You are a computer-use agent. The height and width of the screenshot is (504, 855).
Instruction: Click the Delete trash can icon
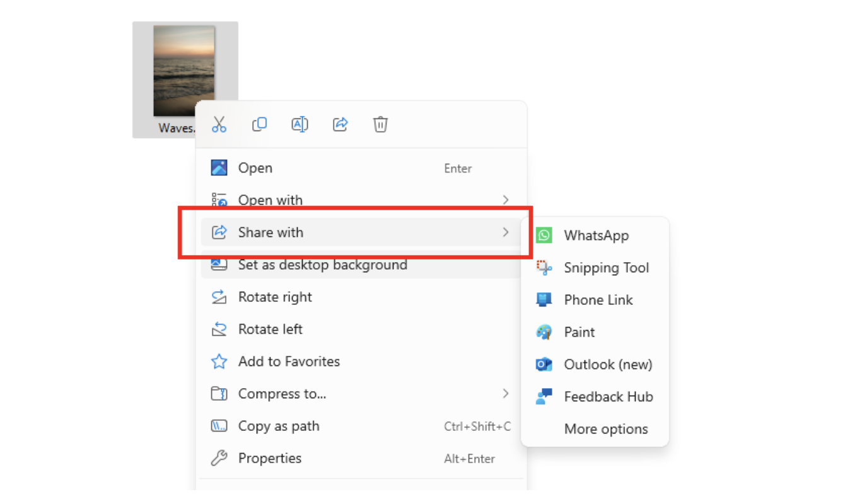click(x=380, y=124)
